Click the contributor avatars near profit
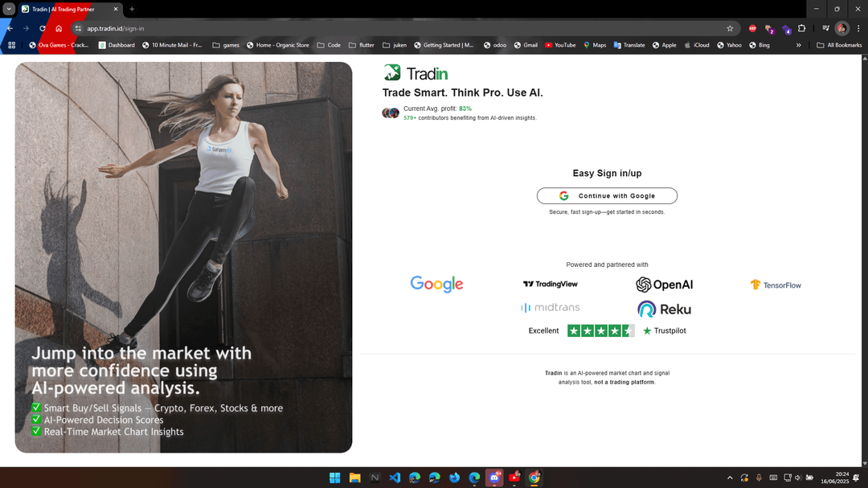Screen dimensions: 868x488 point(391,113)
